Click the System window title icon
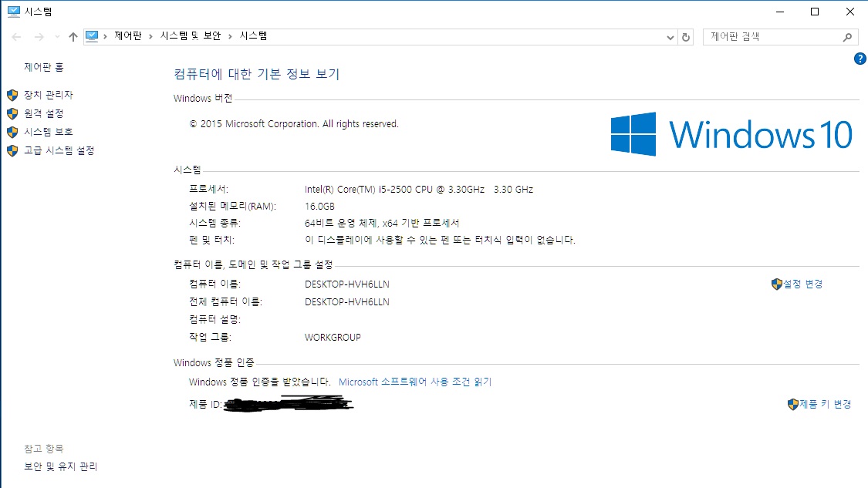This screenshot has width=868, height=488. [x=14, y=12]
